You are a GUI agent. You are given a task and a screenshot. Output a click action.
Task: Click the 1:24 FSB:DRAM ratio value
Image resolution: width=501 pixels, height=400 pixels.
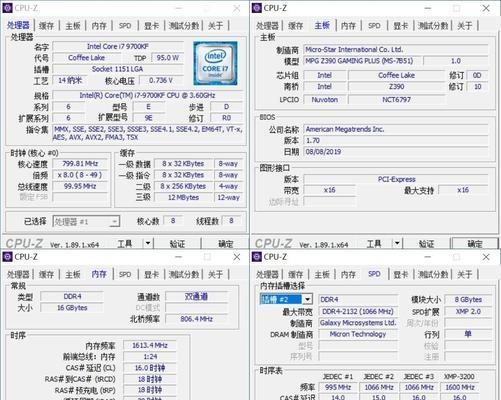150,357
